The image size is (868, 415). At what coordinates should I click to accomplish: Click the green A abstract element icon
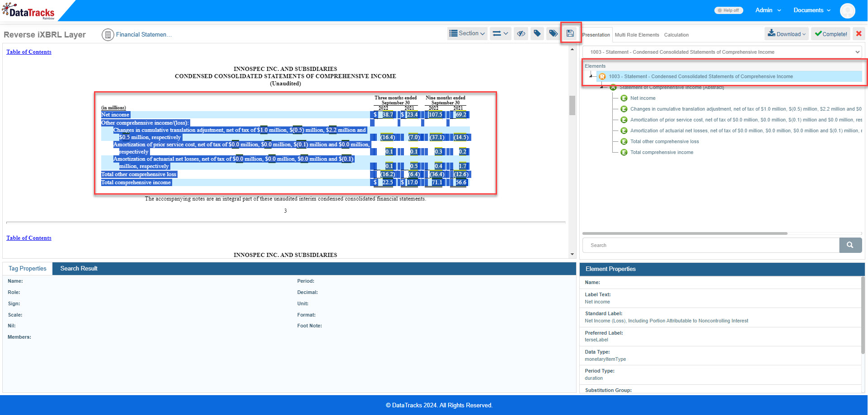[x=613, y=87]
